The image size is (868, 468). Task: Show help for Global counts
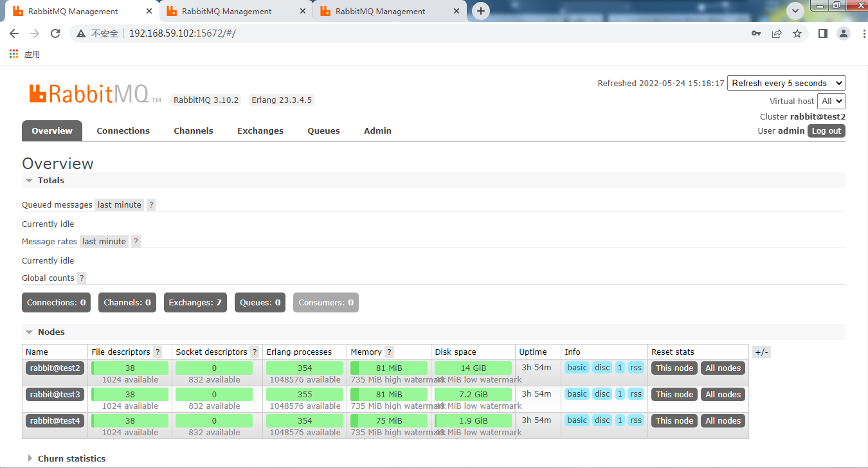(x=82, y=278)
